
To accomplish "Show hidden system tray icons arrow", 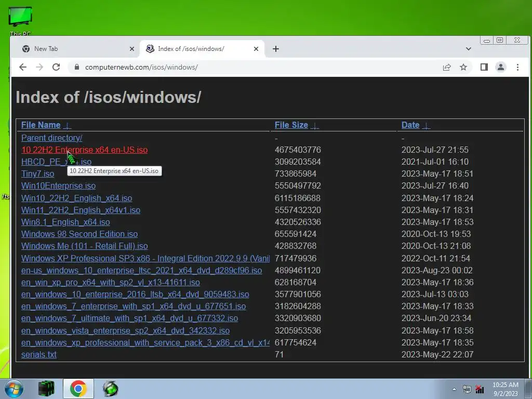I will click(454, 389).
